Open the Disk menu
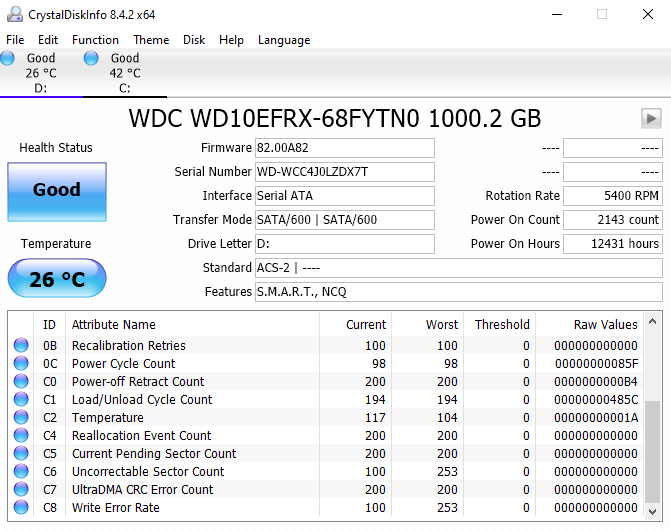Screen dimensions: 671x530 pos(194,40)
